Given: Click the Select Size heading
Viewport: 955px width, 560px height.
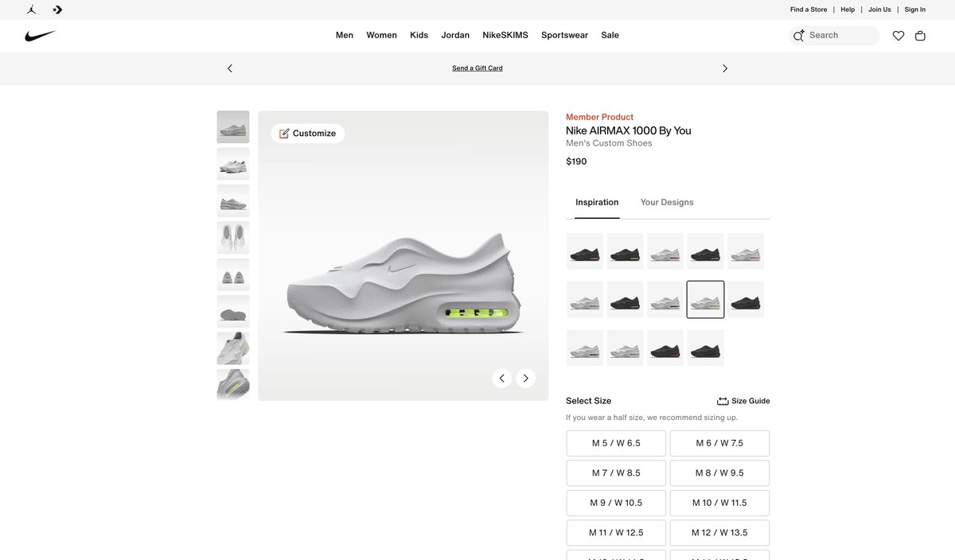Looking at the screenshot, I should [x=588, y=401].
